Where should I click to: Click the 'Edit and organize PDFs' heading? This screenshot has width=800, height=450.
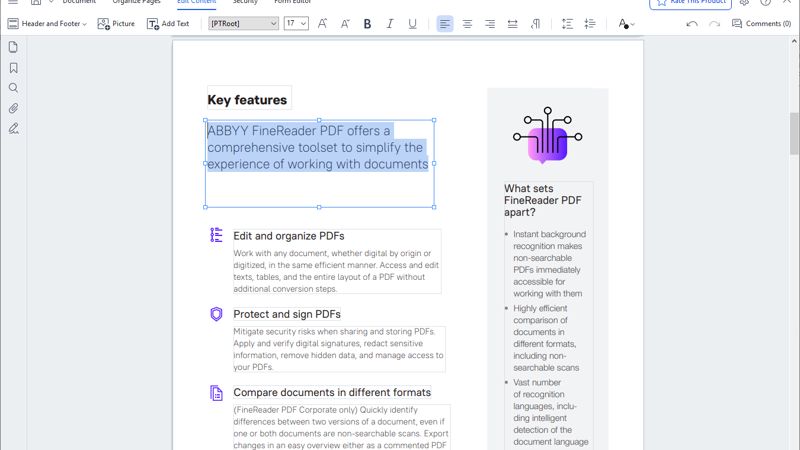click(289, 236)
